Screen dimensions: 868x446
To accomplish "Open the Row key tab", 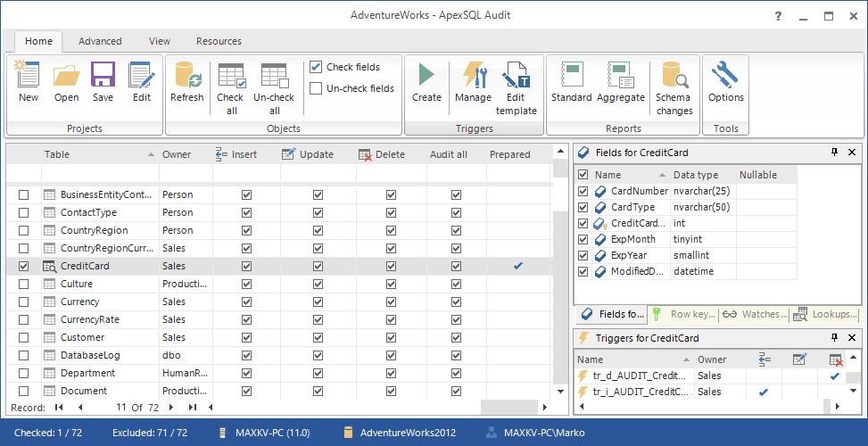I will click(x=683, y=314).
